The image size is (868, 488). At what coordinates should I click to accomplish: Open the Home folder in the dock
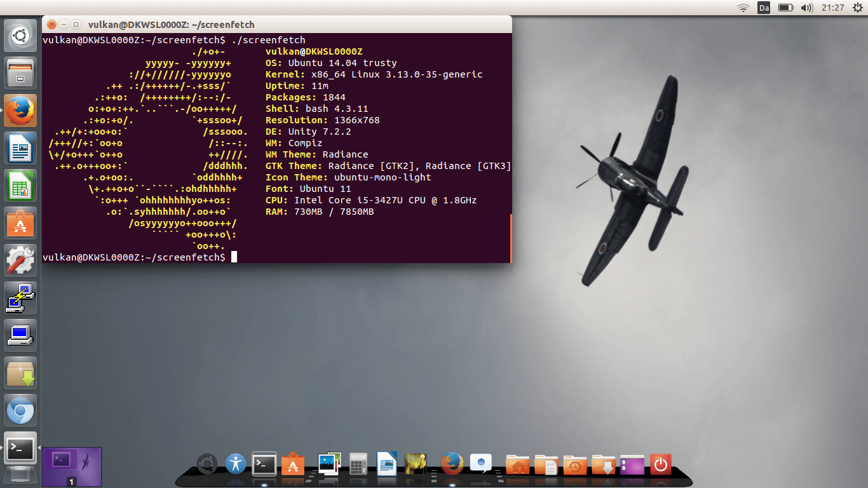pos(518,464)
